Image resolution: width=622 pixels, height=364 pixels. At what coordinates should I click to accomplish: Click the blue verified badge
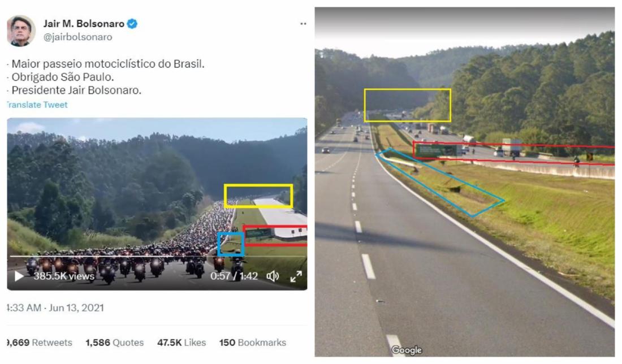(x=132, y=24)
